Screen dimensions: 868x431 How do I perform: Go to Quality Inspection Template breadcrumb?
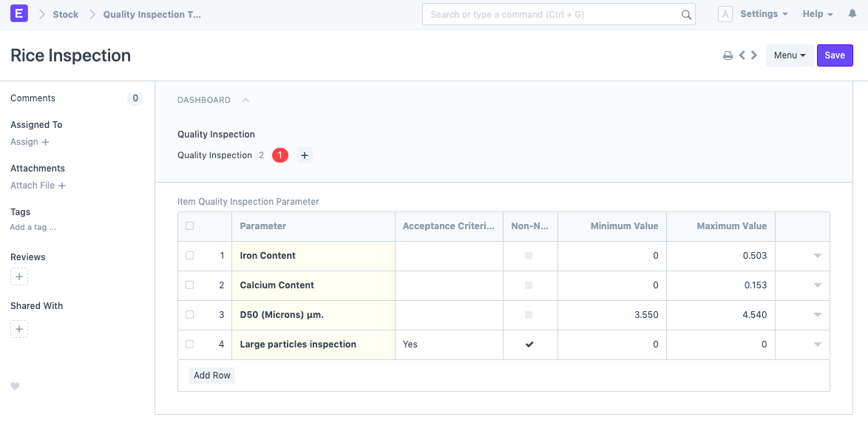tap(152, 14)
